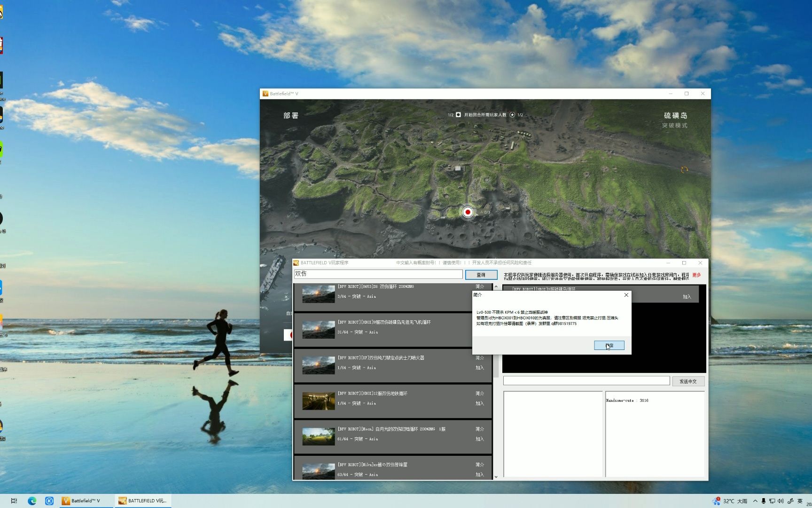Screen dimensions: 812x508
Task: Switch to Battlefield V taskbar button
Action: (x=86, y=501)
